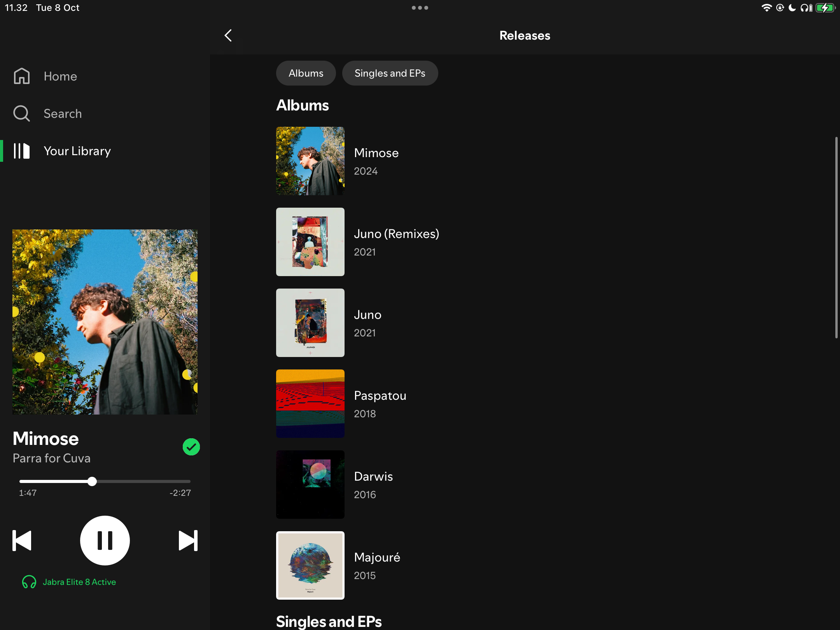
Task: Tap the headphones status bar icon
Action: tap(806, 8)
